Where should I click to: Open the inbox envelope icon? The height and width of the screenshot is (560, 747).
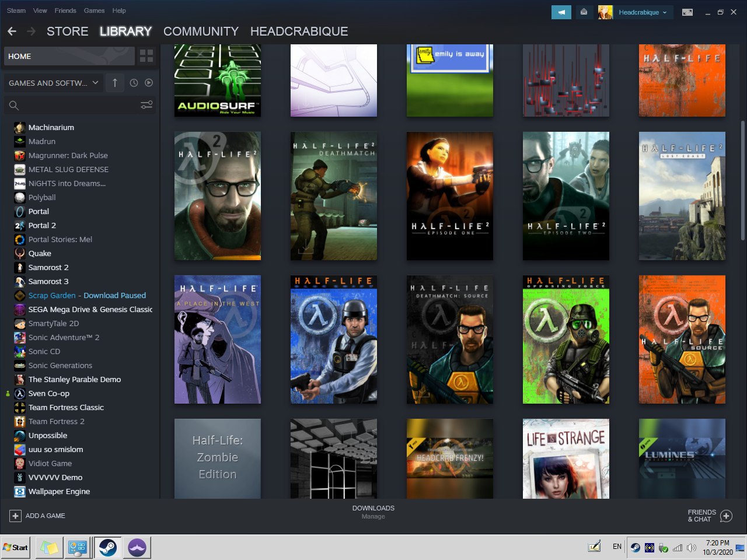584,12
